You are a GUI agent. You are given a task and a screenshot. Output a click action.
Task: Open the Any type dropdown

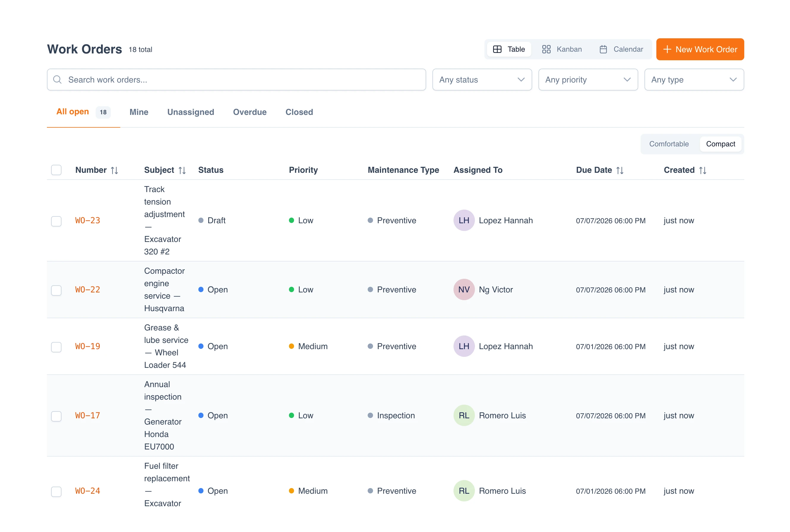694,80
